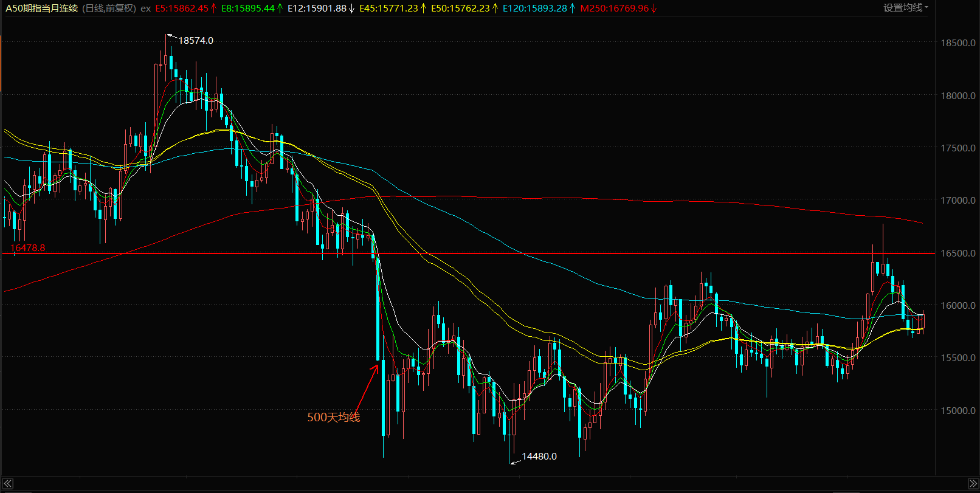Select the E5:15862.45 moving average label
980x493 pixels.
(x=186, y=9)
